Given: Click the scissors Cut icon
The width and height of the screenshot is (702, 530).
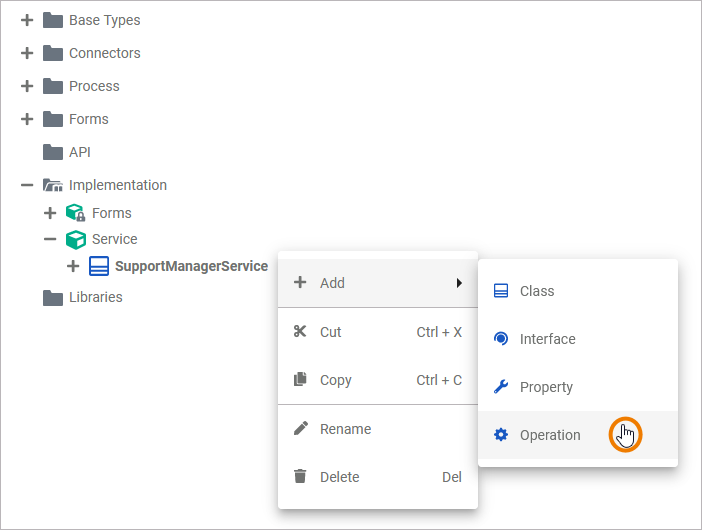Looking at the screenshot, I should (x=300, y=332).
